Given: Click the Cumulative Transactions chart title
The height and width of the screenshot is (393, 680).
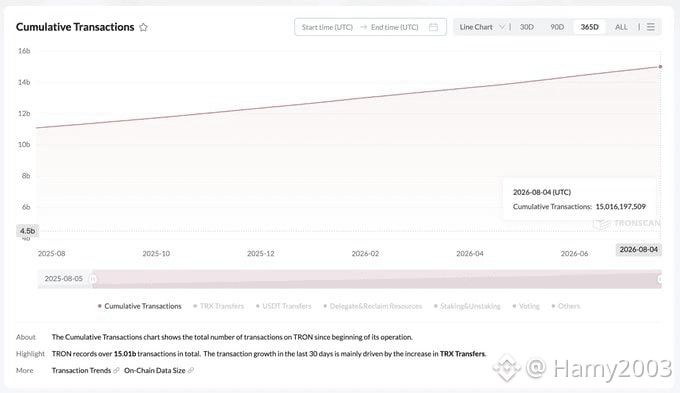Looking at the screenshot, I should pyautogui.click(x=75, y=27).
